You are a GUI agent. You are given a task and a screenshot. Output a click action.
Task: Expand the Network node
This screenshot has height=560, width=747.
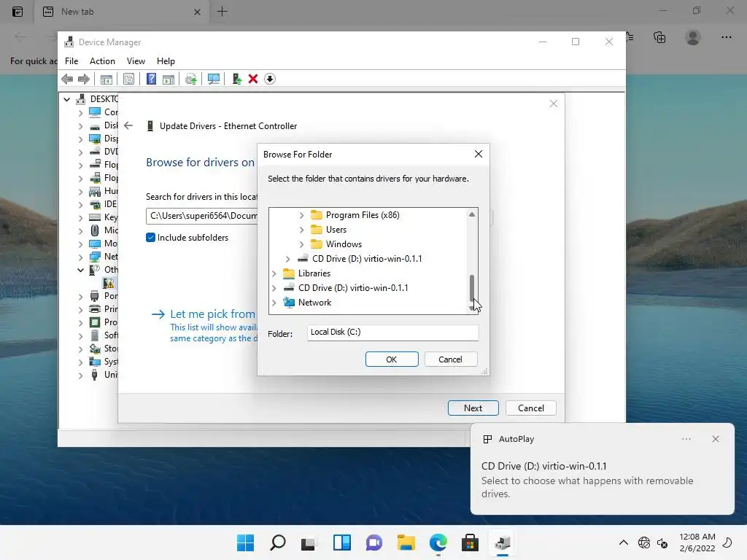click(274, 303)
